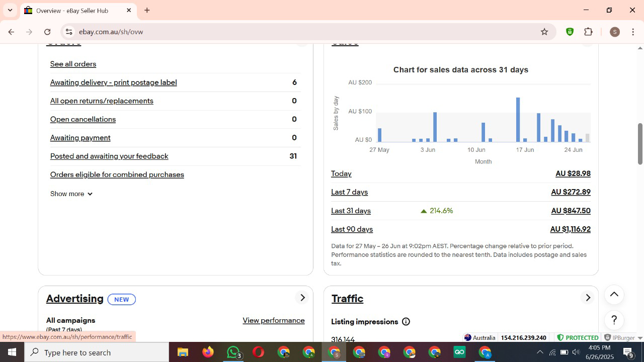Click the AU $847.50 sales amount
This screenshot has width=644, height=362.
(x=571, y=211)
